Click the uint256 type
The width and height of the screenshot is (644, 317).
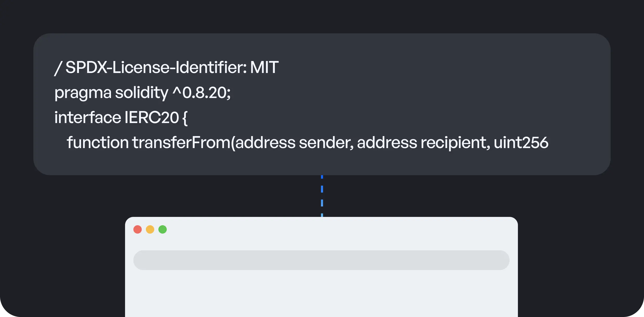point(521,143)
